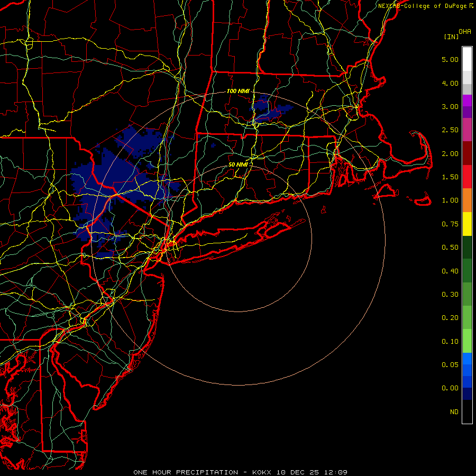Select the light green swatch beside 0.20
The image size is (476, 476).
coord(467,317)
